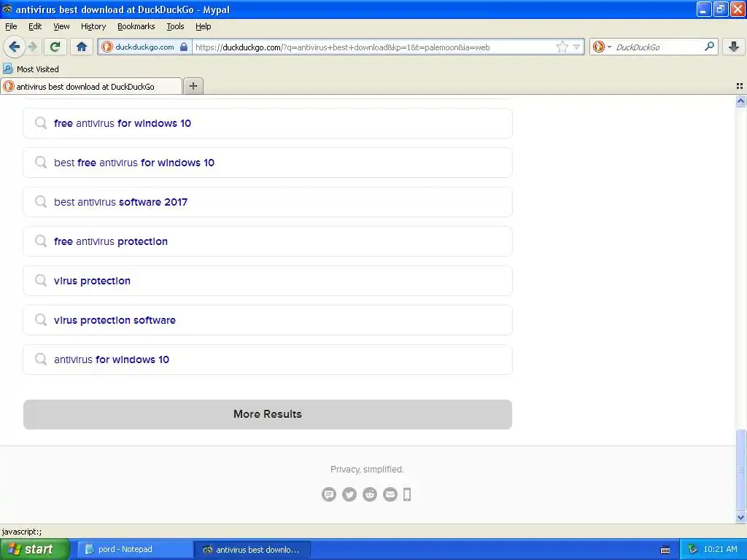Open a new tab with plus button
The width and height of the screenshot is (747, 560).
[x=193, y=86]
